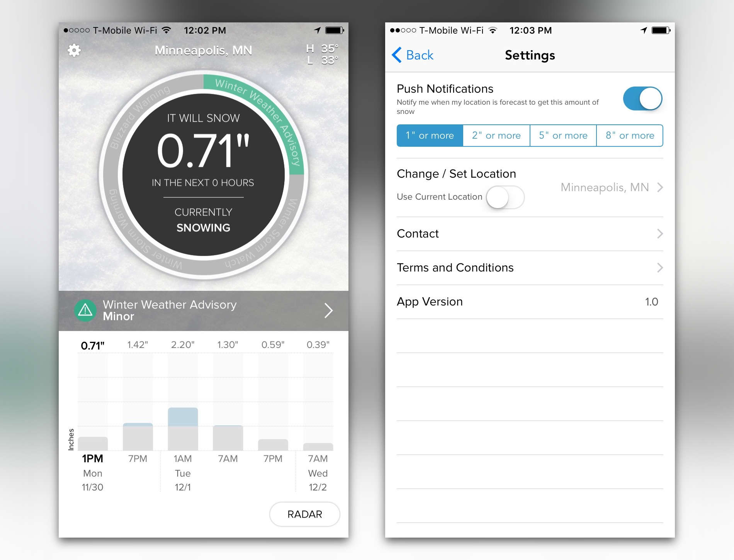The height and width of the screenshot is (560, 734).
Task: Tap left phone's Wi-Fi signal icon
Action: 167,30
